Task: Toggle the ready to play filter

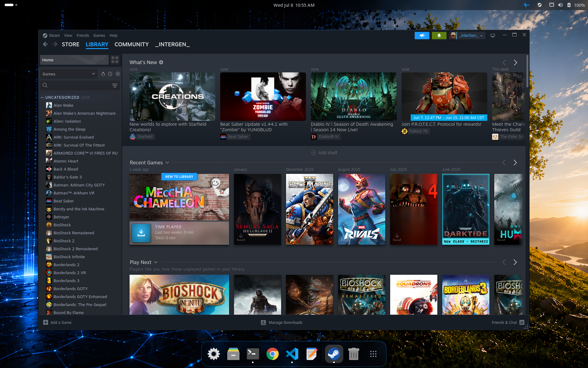Action: [118, 74]
